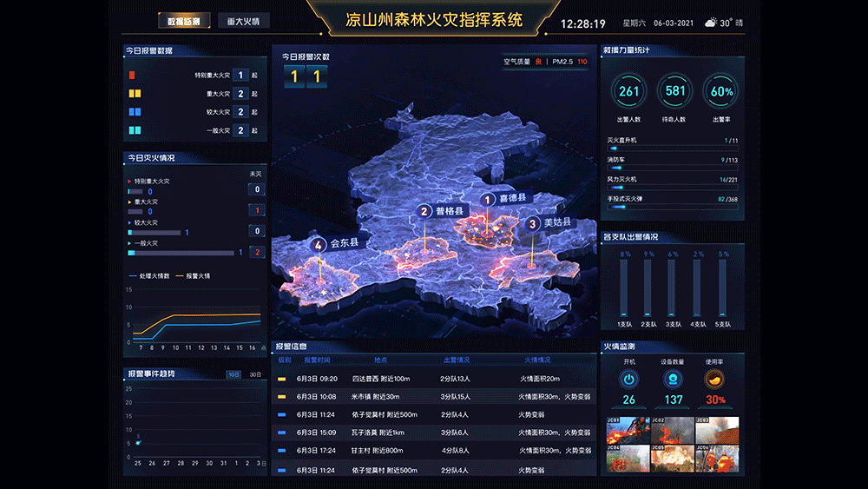Click yellow indicator beside 重大火灾 alarm count

(135, 94)
